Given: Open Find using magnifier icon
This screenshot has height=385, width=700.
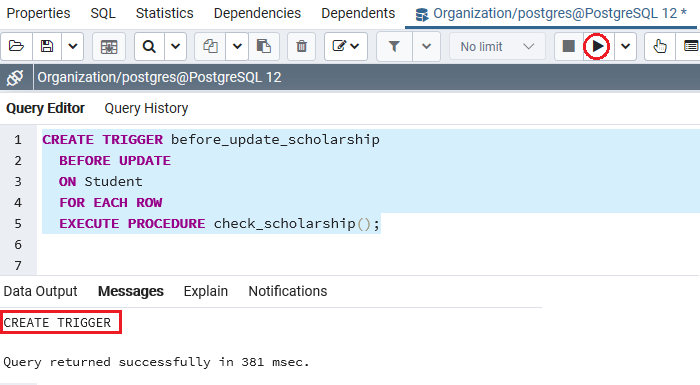Looking at the screenshot, I should (x=149, y=46).
